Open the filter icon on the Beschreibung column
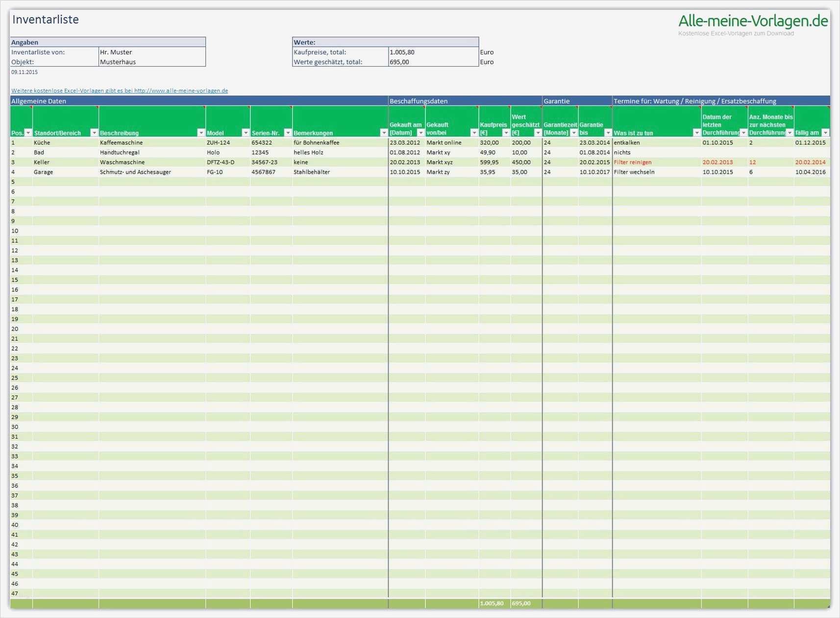The height and width of the screenshot is (618, 840). (x=200, y=132)
